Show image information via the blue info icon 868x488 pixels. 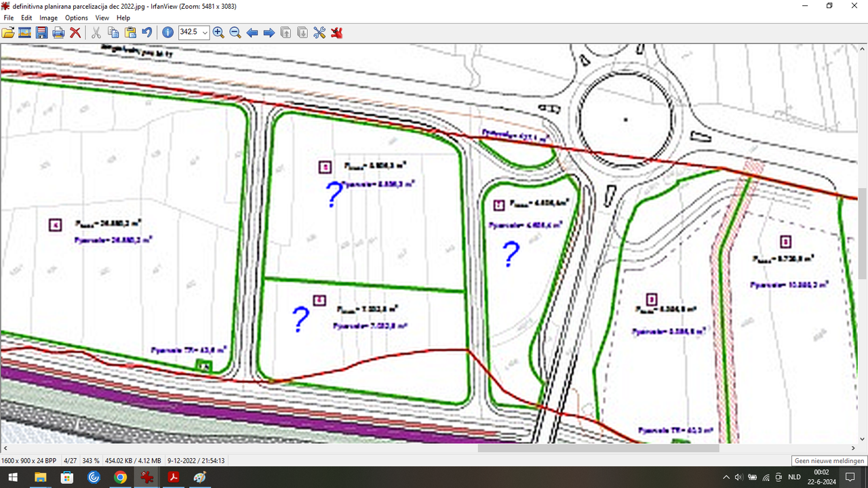pyautogui.click(x=167, y=33)
